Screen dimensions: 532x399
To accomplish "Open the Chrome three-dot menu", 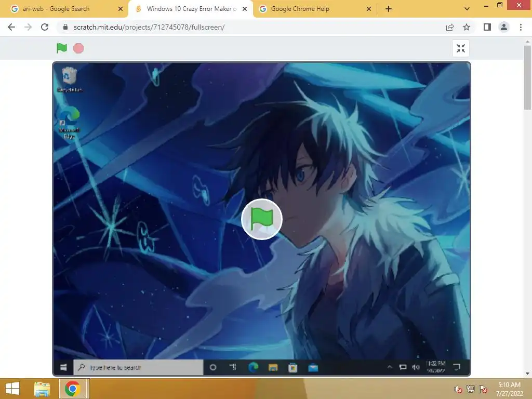I will click(521, 27).
